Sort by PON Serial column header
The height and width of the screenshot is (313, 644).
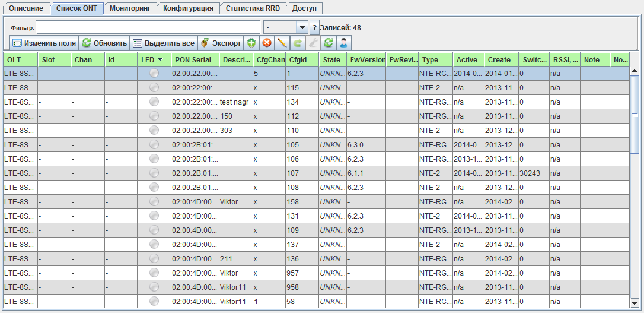196,59
